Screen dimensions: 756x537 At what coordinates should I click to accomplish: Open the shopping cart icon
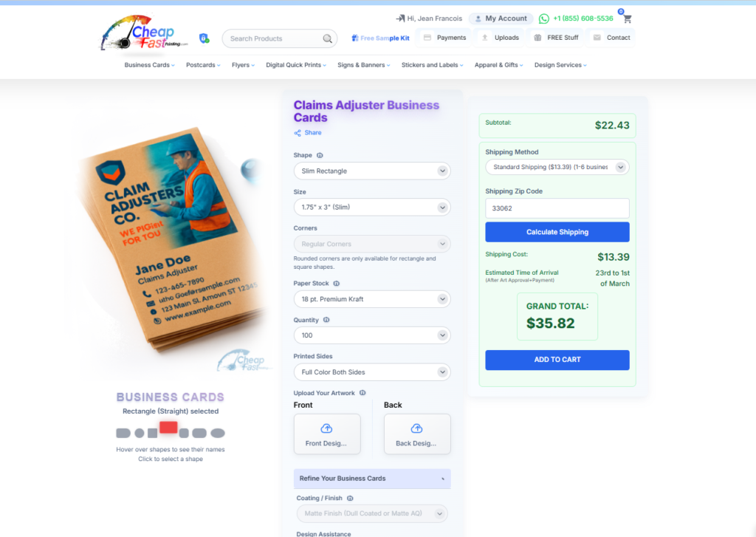tap(627, 18)
